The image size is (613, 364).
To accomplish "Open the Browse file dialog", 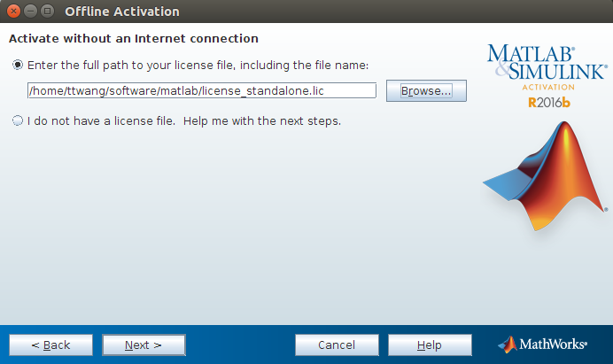I will [426, 90].
